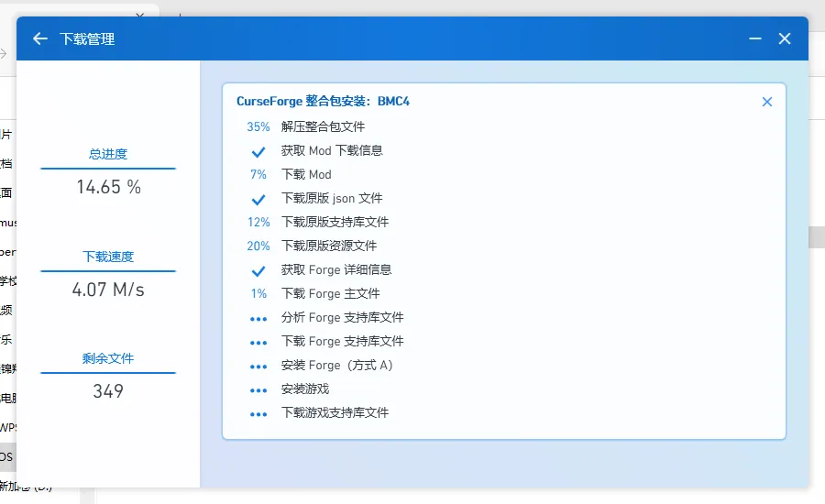Click the 剩余文件 heading
825x504 pixels.
pyautogui.click(x=108, y=359)
